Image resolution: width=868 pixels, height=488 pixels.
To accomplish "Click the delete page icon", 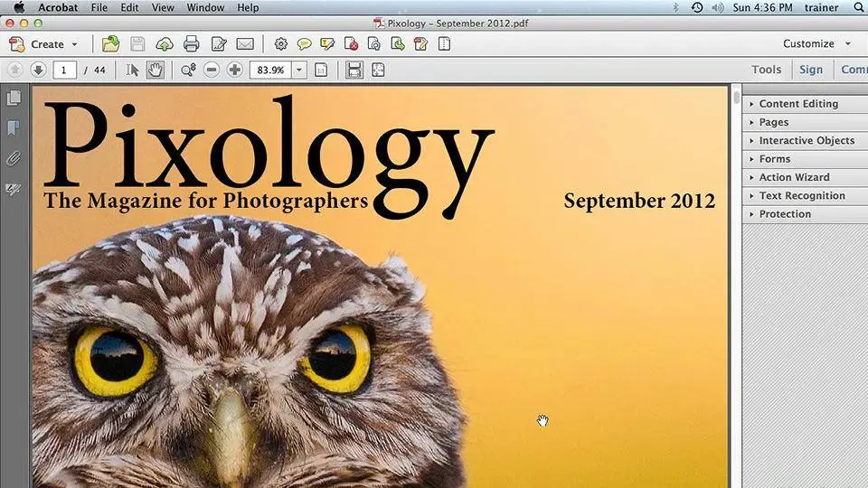I will pyautogui.click(x=351, y=43).
